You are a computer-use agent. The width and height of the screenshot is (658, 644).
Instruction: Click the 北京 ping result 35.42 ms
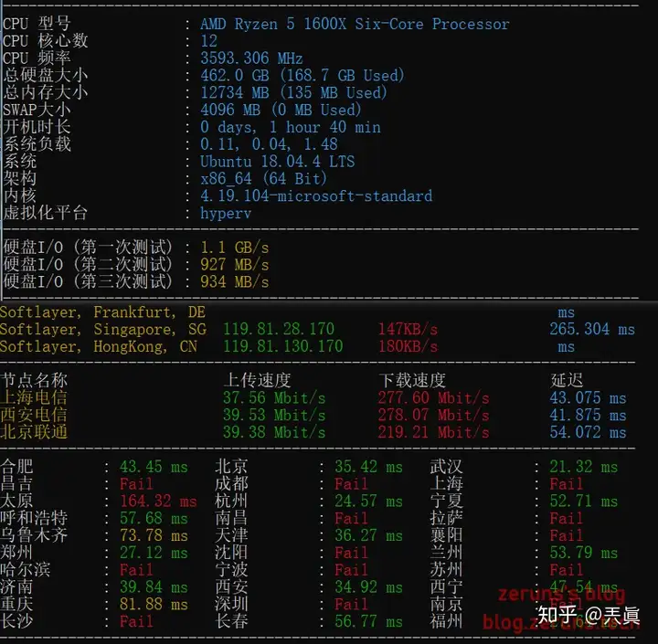[368, 467]
